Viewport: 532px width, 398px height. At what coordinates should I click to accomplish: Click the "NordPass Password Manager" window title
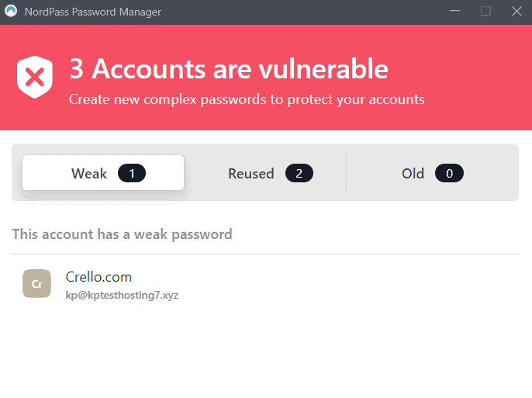pyautogui.click(x=93, y=12)
